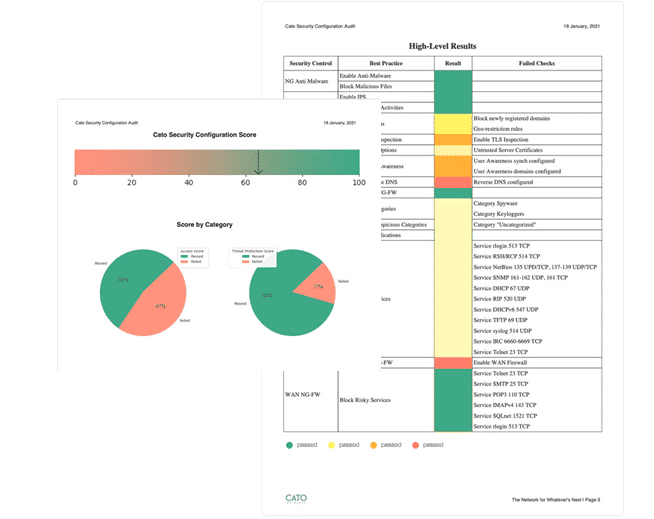Click 'Service IRC 6660-6669 TCP' entry
This screenshot has width=654, height=519.
508,341
